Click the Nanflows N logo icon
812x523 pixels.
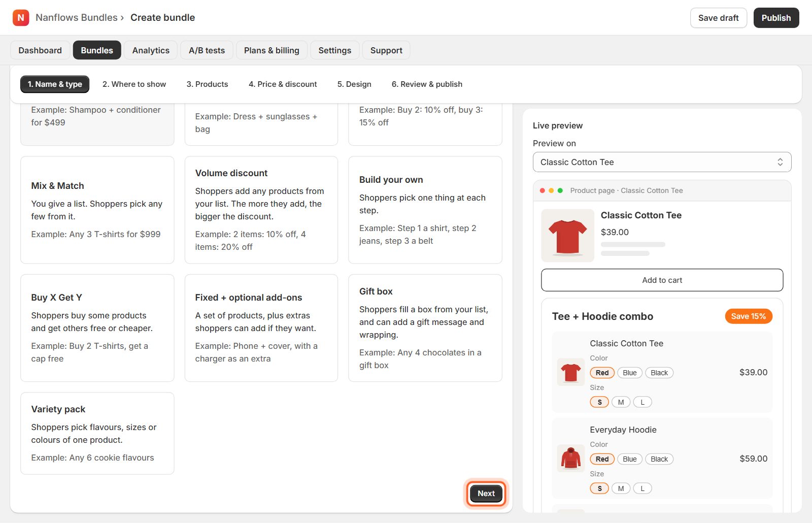(21, 18)
